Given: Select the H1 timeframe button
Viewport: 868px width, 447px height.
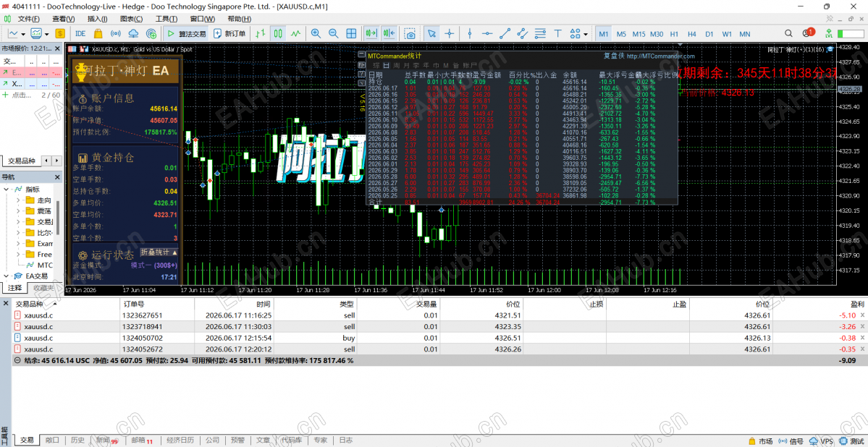Looking at the screenshot, I should point(674,34).
